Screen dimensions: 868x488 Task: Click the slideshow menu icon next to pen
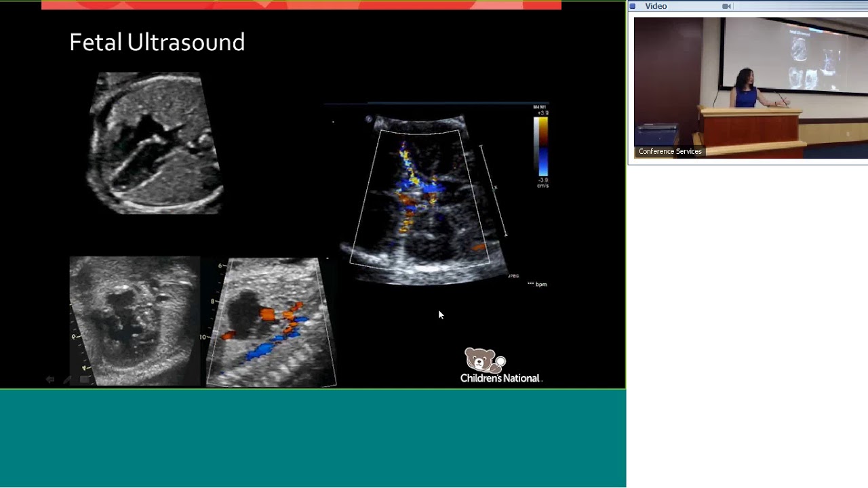click(x=84, y=380)
